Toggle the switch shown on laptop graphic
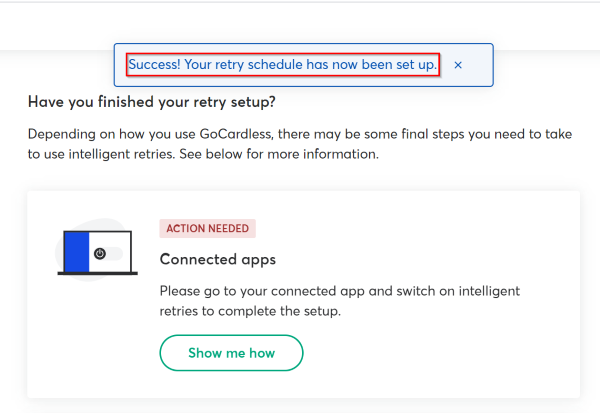600x413 pixels. coord(110,254)
